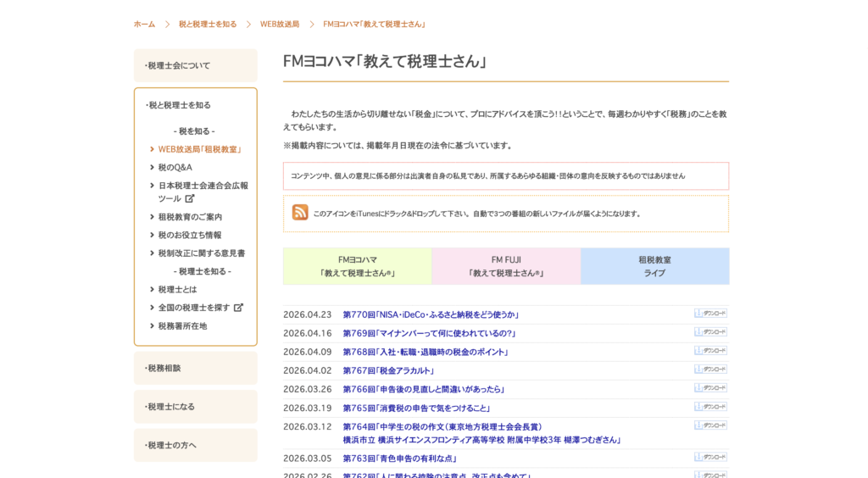The image size is (868, 478).
Task: Download episode 766 申告後の見直し file
Action: pos(711,388)
